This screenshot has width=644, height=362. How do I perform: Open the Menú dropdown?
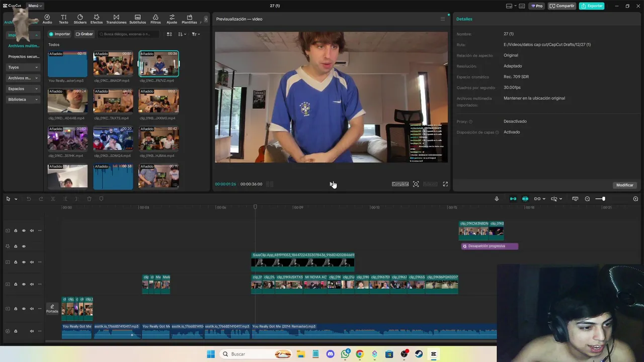(35, 6)
